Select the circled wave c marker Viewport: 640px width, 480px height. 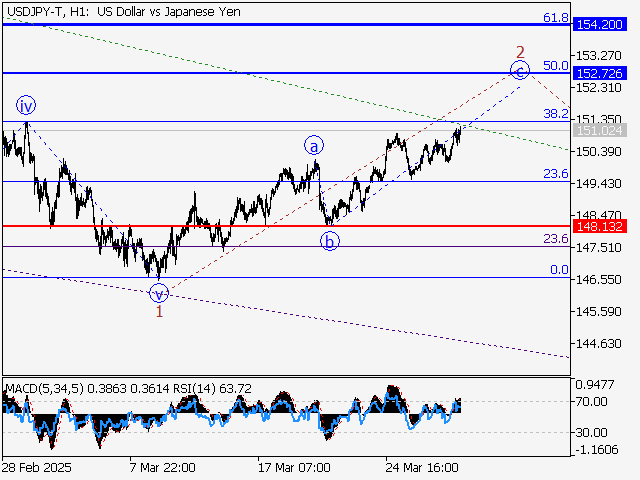520,70
